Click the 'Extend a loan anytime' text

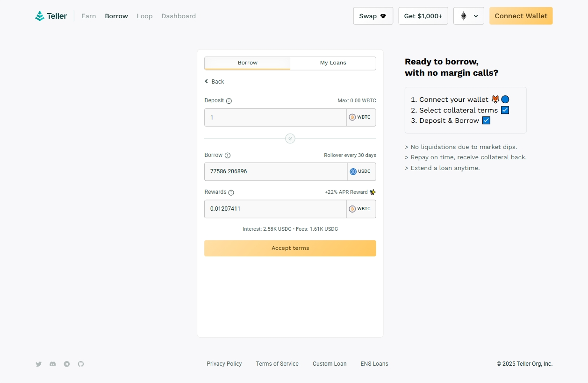tap(442, 168)
